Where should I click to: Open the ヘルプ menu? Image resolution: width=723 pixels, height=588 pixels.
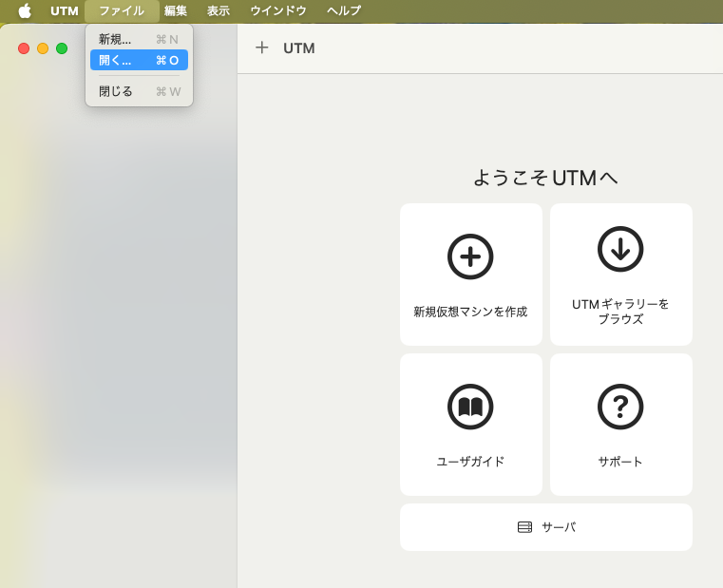(344, 10)
